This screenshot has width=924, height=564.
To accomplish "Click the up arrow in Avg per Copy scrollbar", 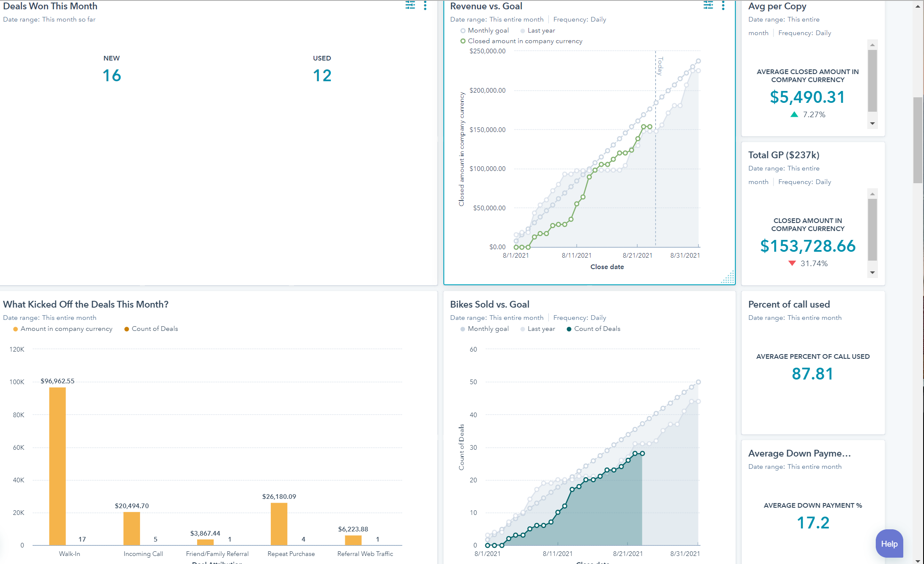I will click(872, 45).
